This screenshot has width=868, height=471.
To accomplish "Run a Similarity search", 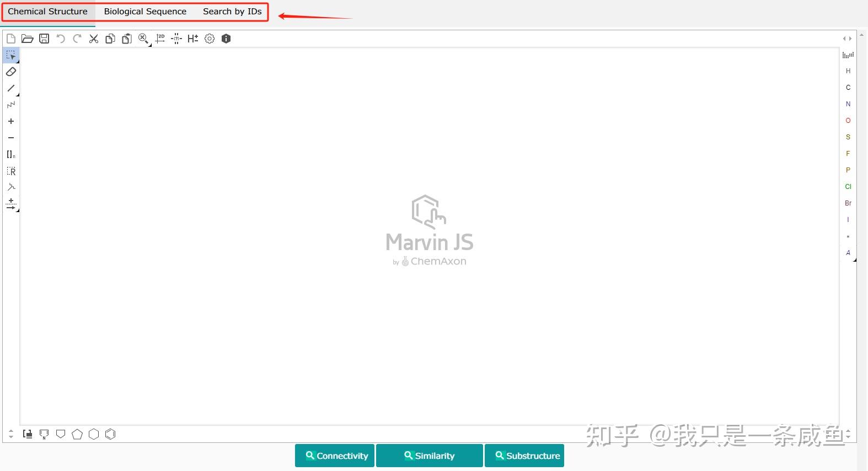I will tap(430, 456).
